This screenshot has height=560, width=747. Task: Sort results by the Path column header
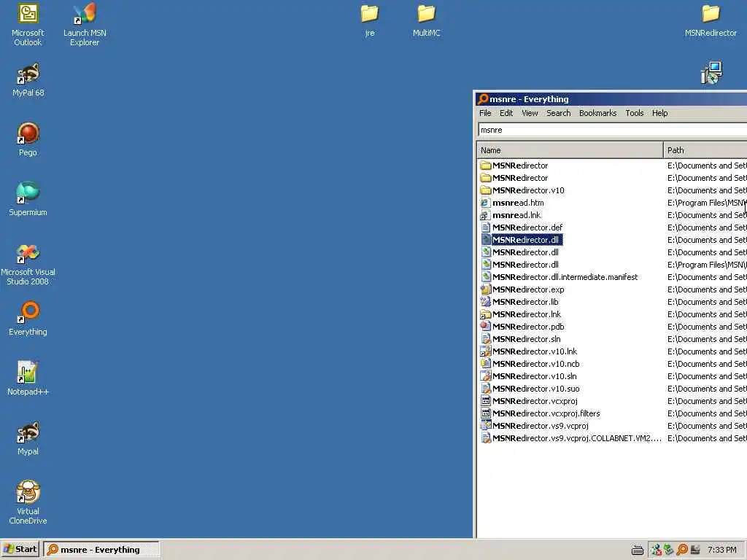click(705, 150)
